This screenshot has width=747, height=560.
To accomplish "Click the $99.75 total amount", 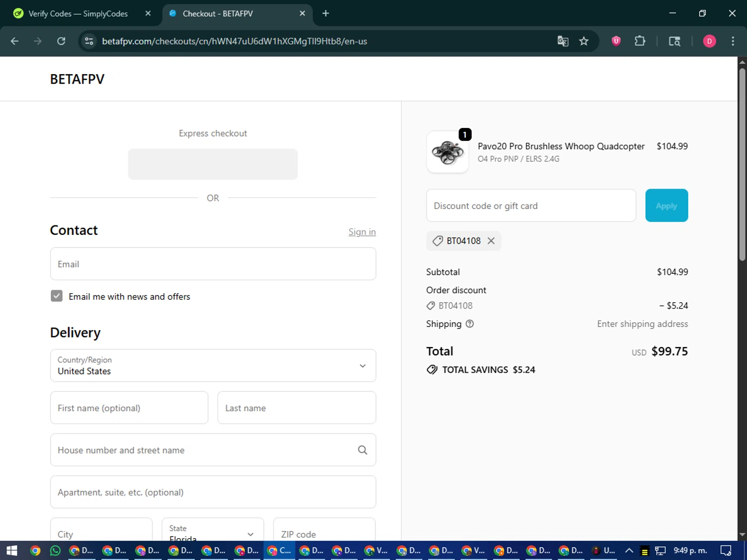I will tap(669, 351).
